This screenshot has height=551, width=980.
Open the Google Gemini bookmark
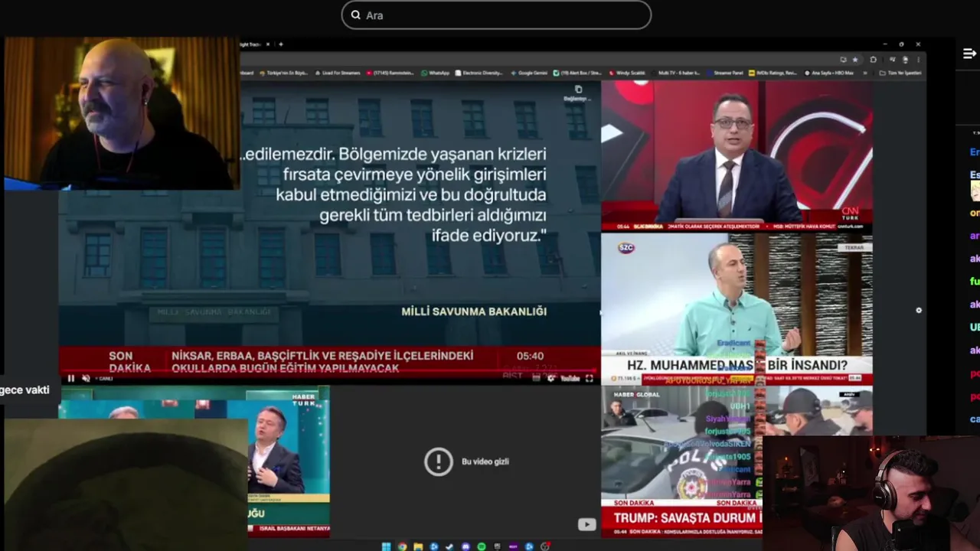coord(528,73)
